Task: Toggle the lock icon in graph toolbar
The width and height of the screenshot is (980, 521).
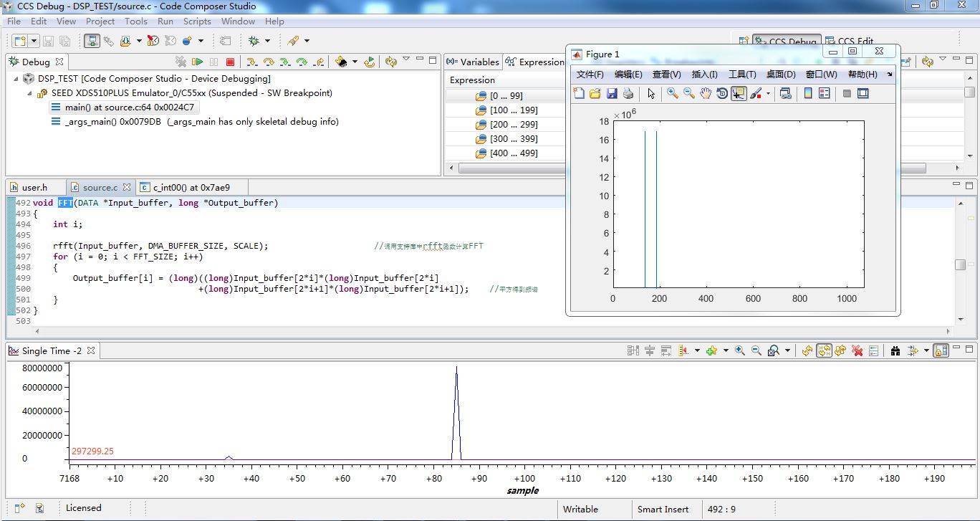Action: 941,350
